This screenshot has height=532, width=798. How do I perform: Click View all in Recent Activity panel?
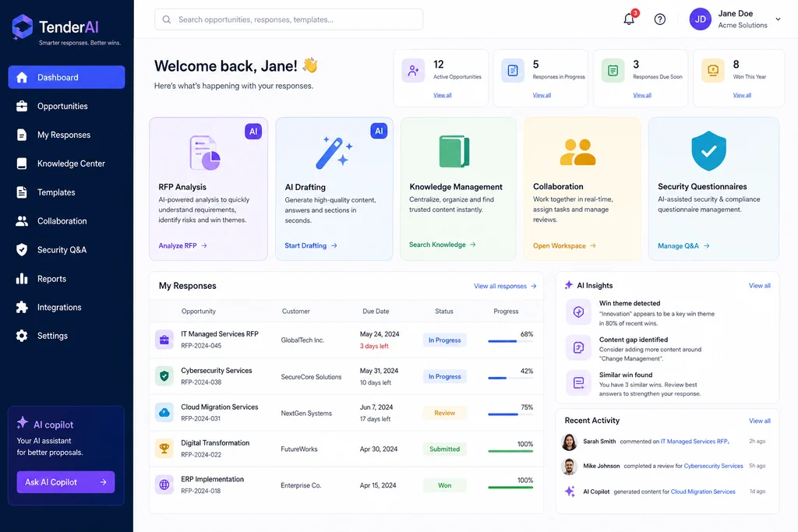click(x=759, y=421)
